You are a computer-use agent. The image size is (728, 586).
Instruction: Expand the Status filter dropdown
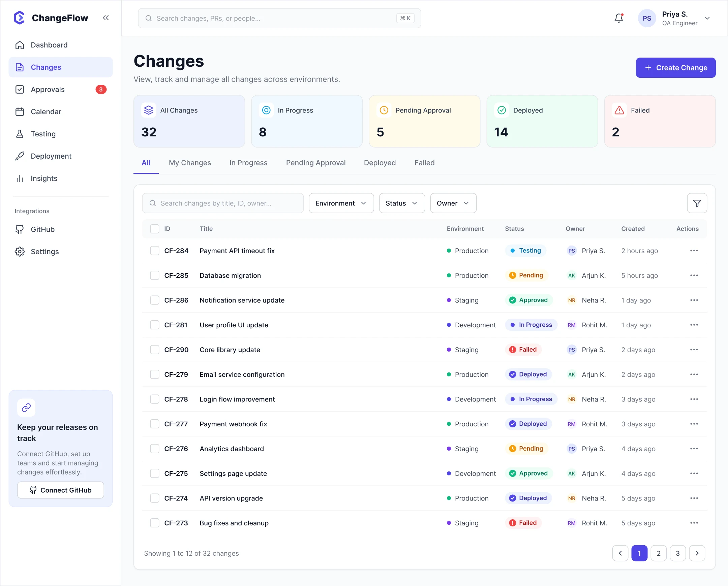click(402, 203)
